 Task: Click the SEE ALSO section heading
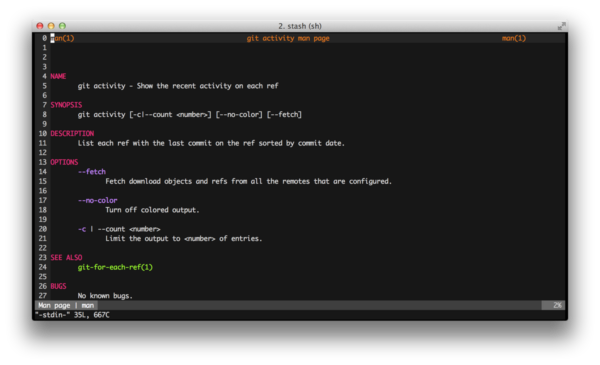tap(66, 257)
